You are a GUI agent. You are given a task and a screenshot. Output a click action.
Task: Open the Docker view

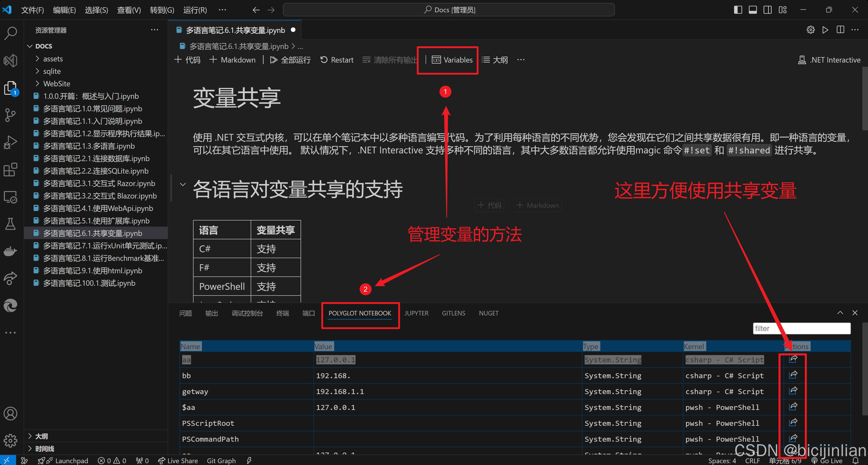click(11, 251)
